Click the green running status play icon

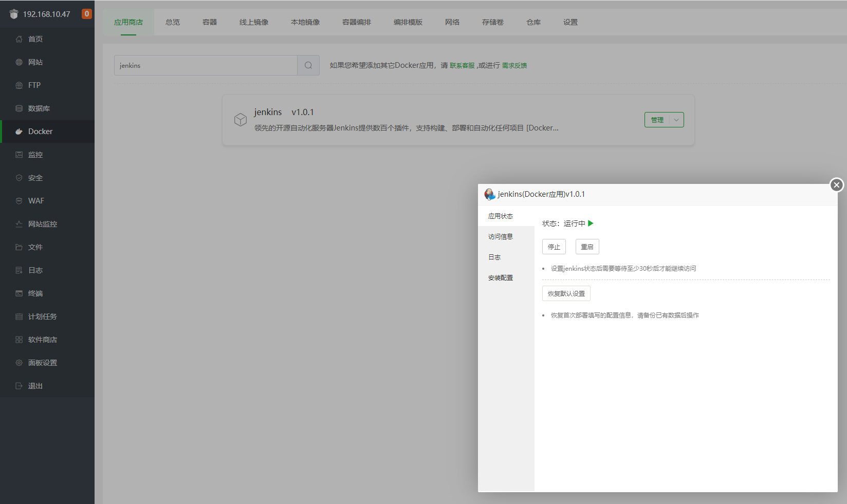591,223
